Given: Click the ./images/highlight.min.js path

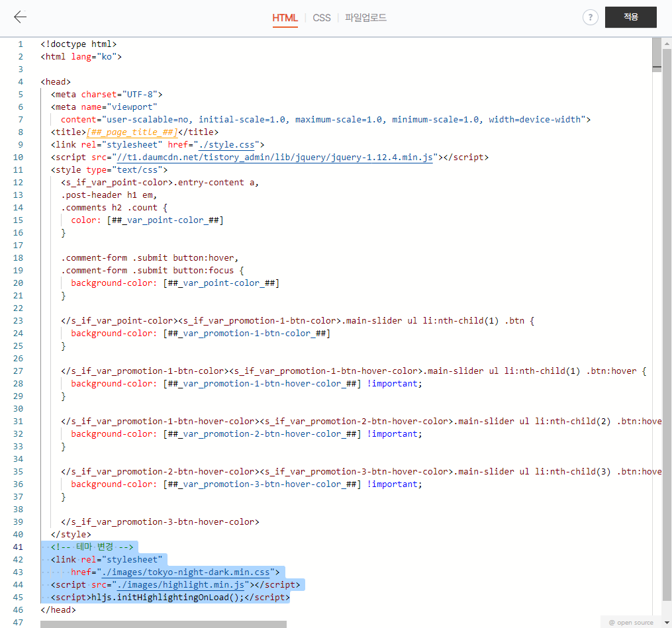Looking at the screenshot, I should pyautogui.click(x=181, y=585).
